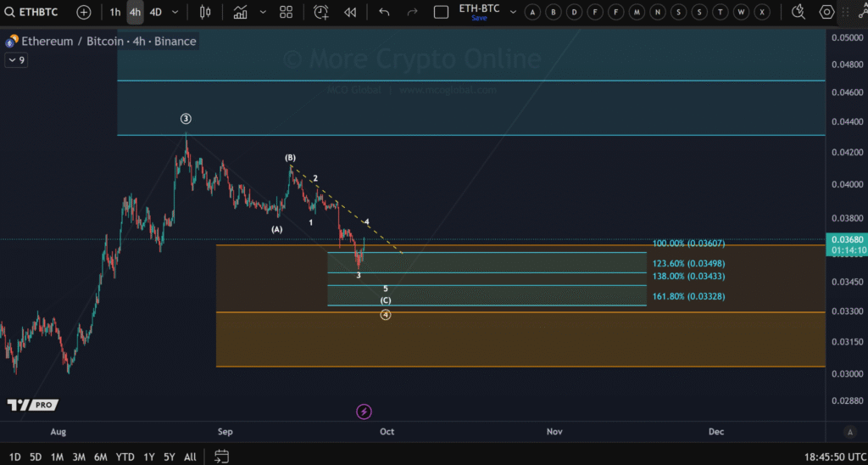Open the candlestick chart type selector
Image resolution: width=868 pixels, height=465 pixels.
(204, 12)
